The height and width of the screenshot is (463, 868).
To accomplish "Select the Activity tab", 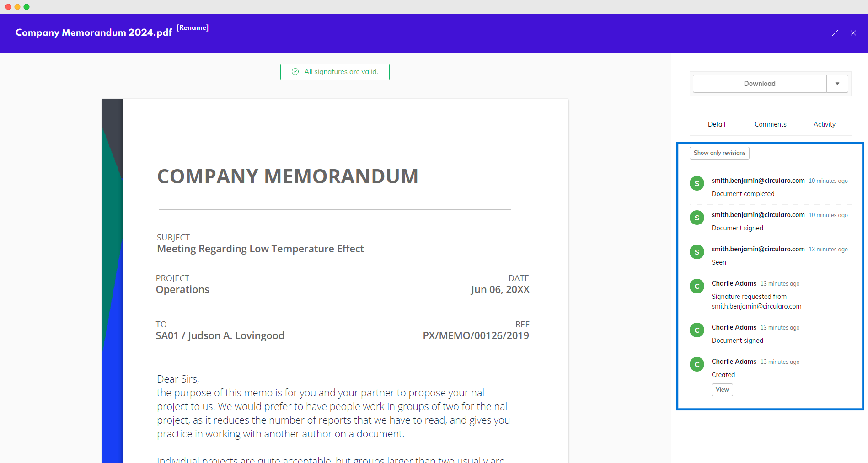I will coord(825,124).
